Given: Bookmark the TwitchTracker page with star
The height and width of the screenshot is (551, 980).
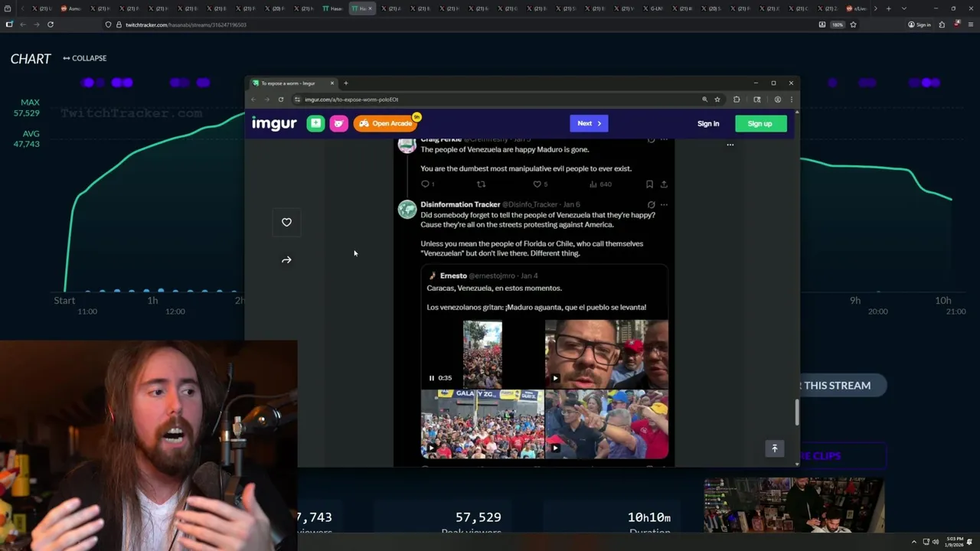Looking at the screenshot, I should (x=853, y=24).
